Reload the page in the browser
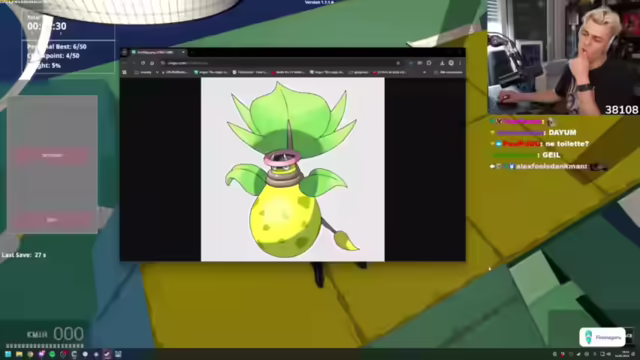The width and height of the screenshot is (640, 360). (143, 63)
